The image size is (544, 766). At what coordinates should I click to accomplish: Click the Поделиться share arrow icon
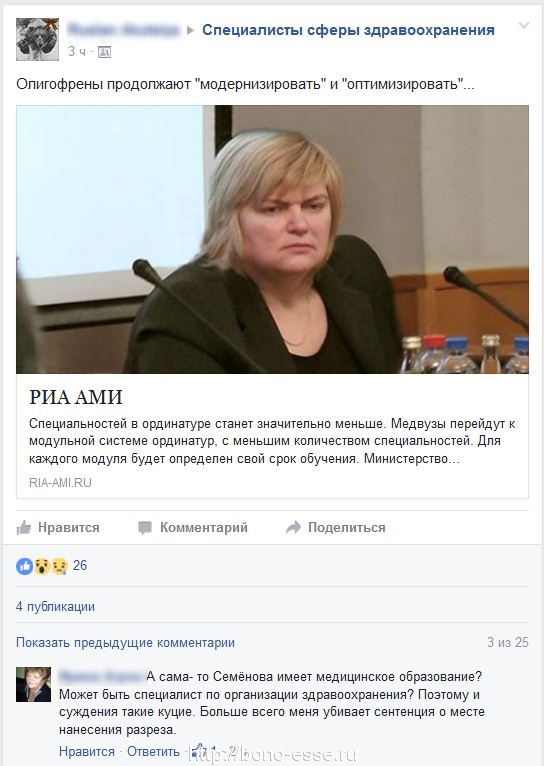[x=293, y=527]
